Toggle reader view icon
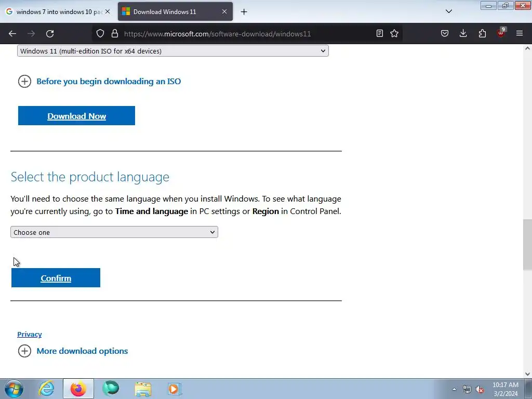Screen dimensions: 532x399 tap(380, 33)
